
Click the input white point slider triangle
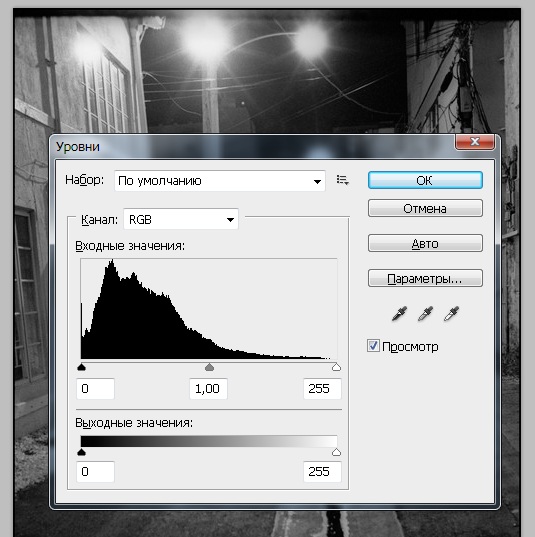(336, 367)
